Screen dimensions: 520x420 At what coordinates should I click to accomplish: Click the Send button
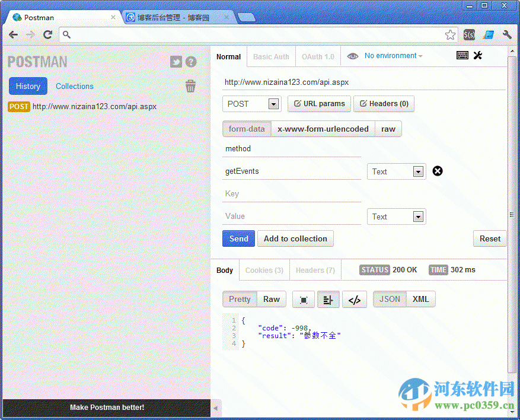point(238,238)
